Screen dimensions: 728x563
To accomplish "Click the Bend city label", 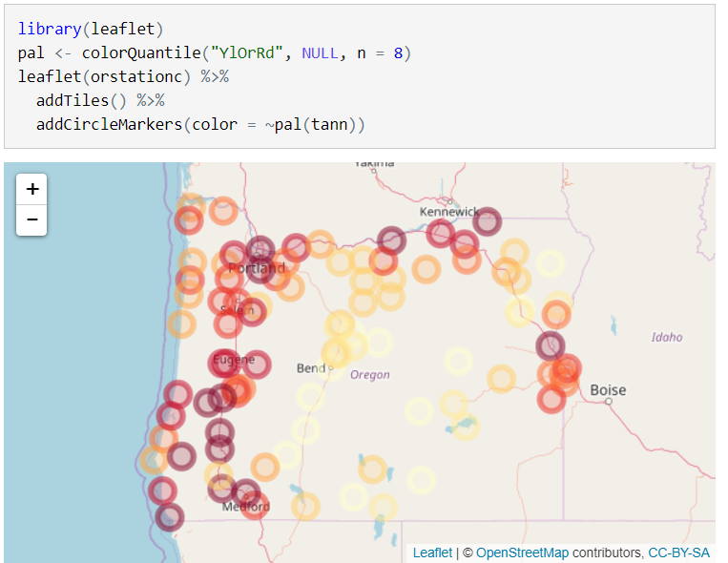I will [310, 368].
